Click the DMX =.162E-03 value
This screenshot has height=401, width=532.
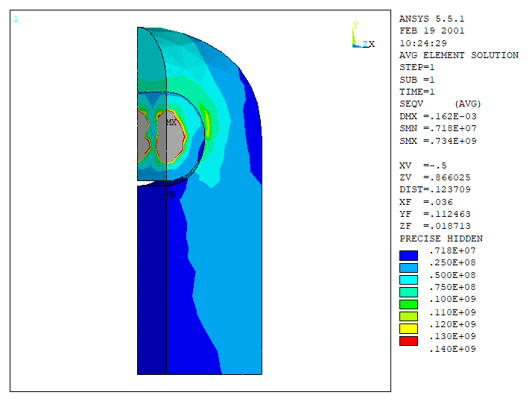438,116
